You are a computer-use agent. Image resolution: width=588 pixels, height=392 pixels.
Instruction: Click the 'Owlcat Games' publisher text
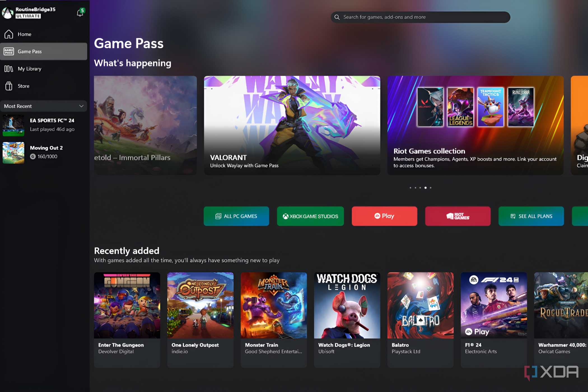(x=554, y=352)
